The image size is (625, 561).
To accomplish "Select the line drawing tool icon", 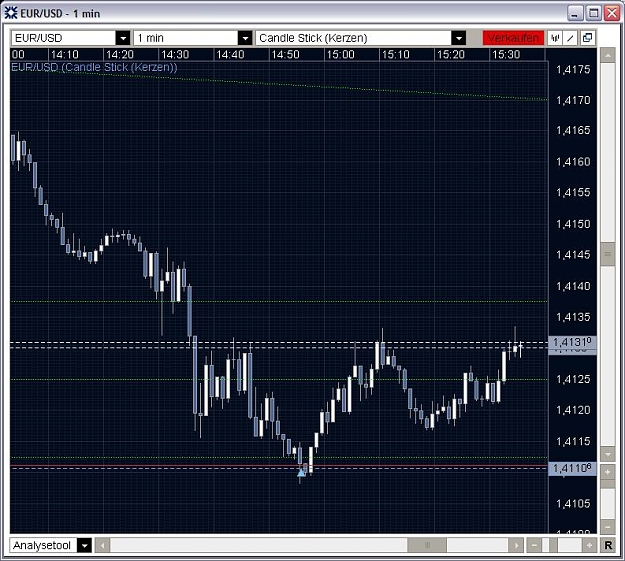I will [x=570, y=38].
